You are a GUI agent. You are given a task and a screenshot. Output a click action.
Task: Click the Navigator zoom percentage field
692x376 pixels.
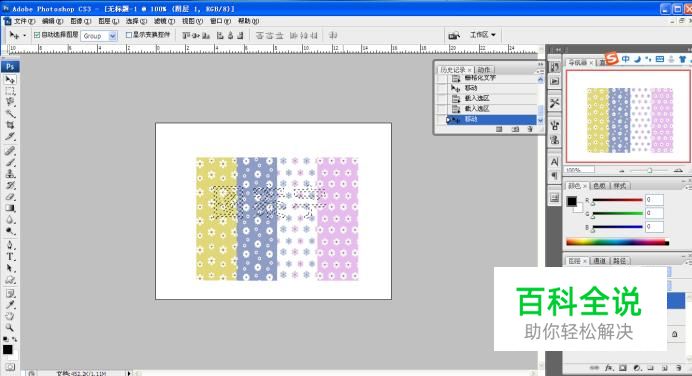[x=579, y=170]
